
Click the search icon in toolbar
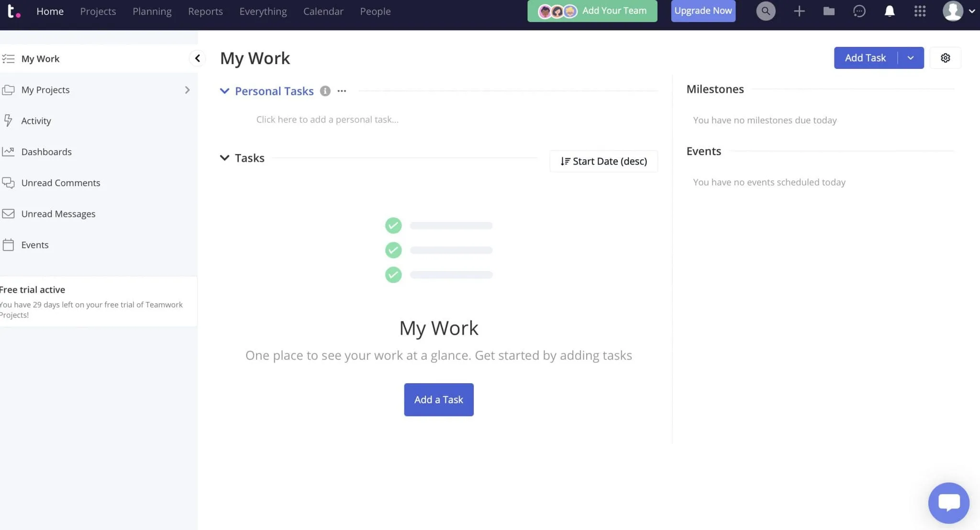pos(765,11)
